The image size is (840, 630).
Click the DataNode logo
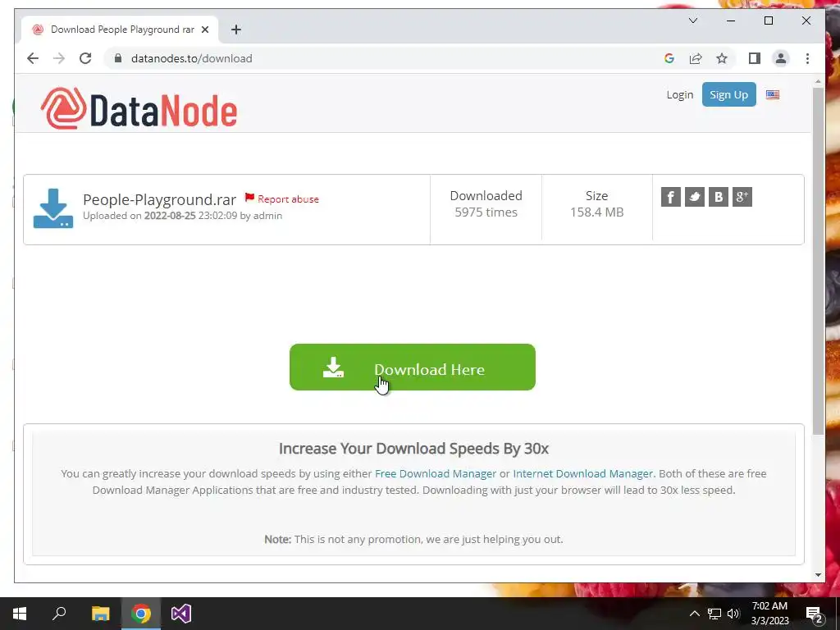[139, 109]
